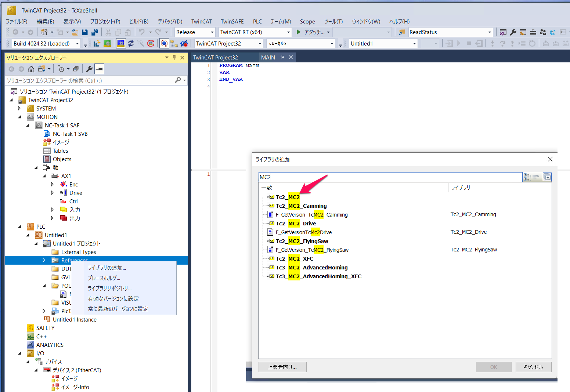This screenshot has width=570, height=392.
Task: Collapse the I/O tree node
Action: pyautogui.click(x=19, y=353)
